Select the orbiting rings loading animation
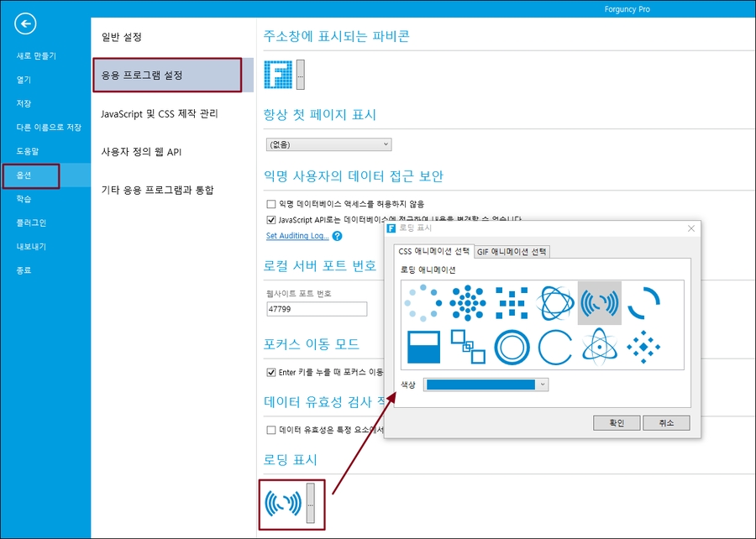 [x=555, y=303]
